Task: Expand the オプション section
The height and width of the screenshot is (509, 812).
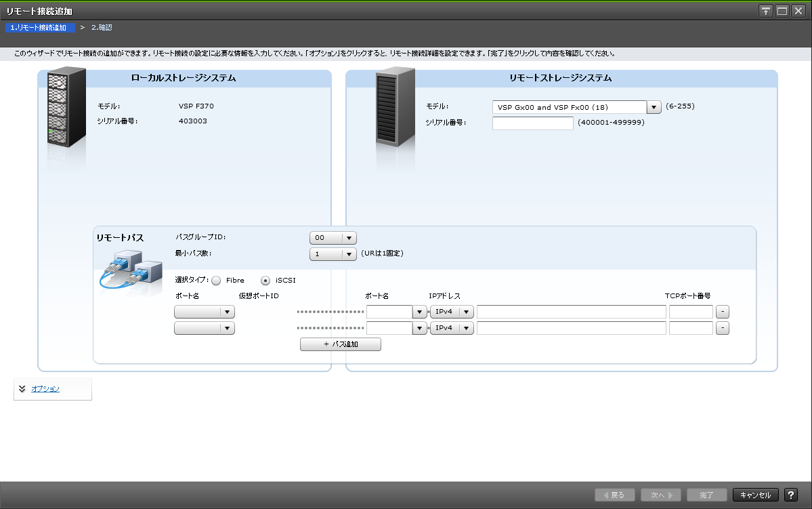Action: coord(45,389)
